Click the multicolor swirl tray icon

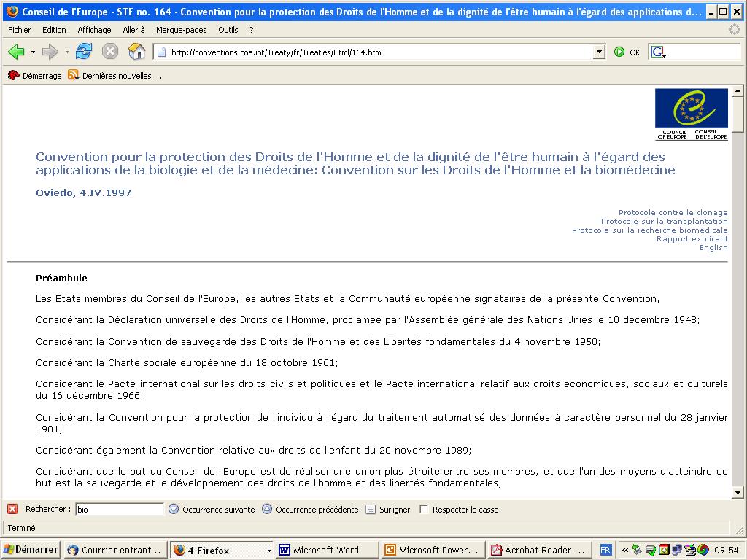click(x=703, y=550)
